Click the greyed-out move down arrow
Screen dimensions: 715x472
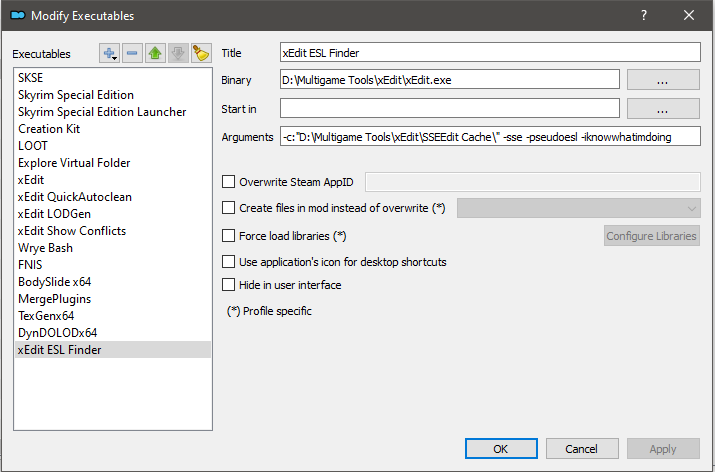pyautogui.click(x=178, y=52)
